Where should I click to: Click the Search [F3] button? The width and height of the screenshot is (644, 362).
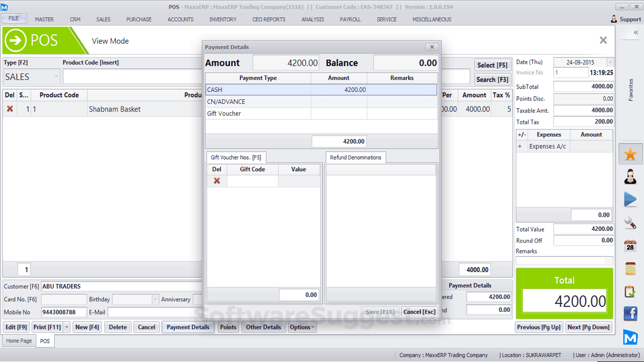pyautogui.click(x=492, y=79)
